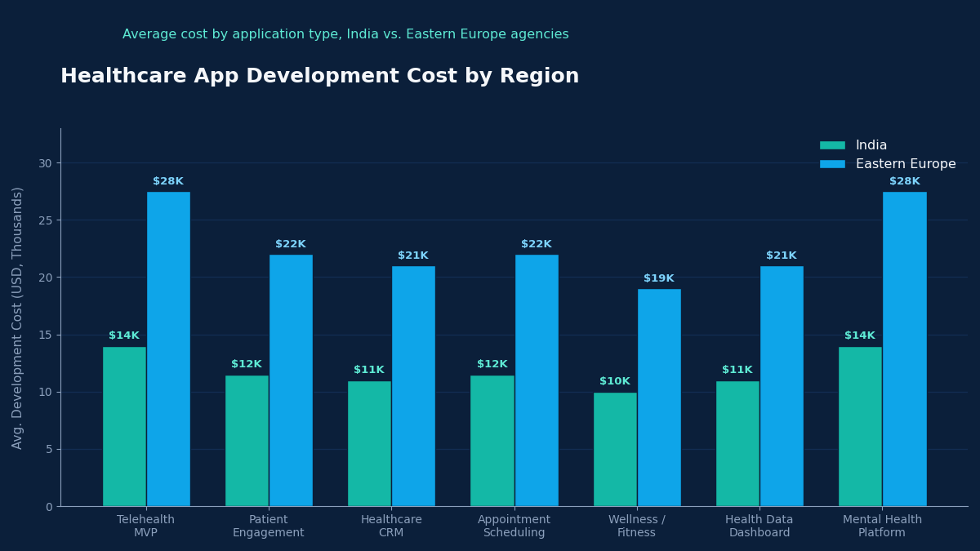The height and width of the screenshot is (551, 980).
Task: Click the Wellness / Fitness axis label
Action: click(x=637, y=527)
